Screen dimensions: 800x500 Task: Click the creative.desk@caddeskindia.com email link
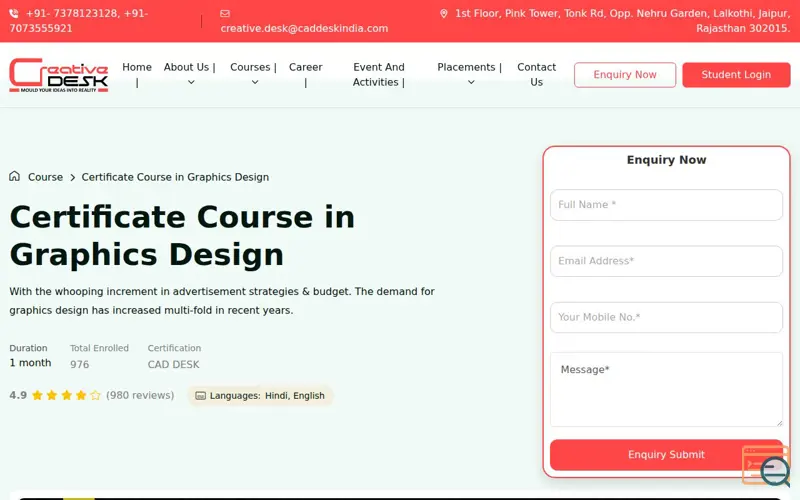pos(304,29)
